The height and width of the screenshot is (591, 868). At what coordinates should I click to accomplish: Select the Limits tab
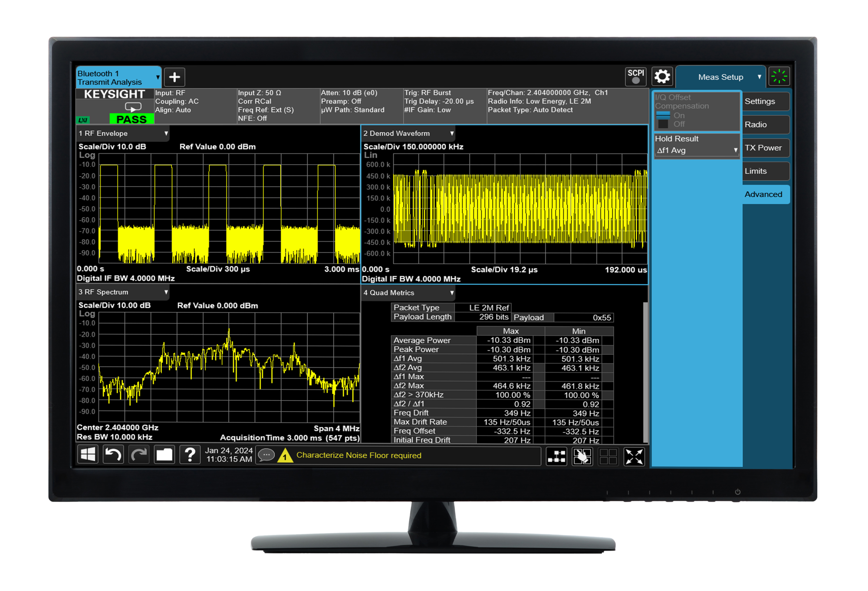(764, 171)
